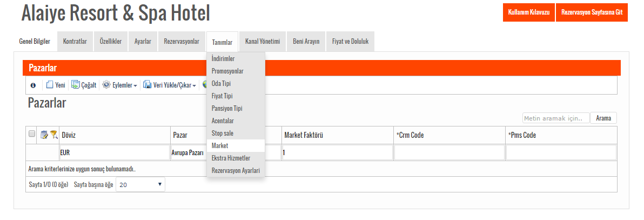Viewport: 644px width, 220px height.
Task: Click the Eylemler gear icon
Action: (x=106, y=85)
